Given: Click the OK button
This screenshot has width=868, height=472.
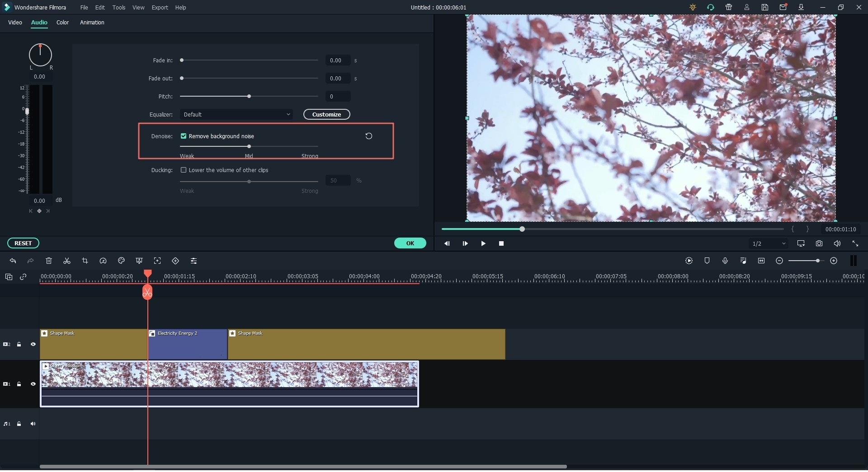Looking at the screenshot, I should (x=410, y=243).
